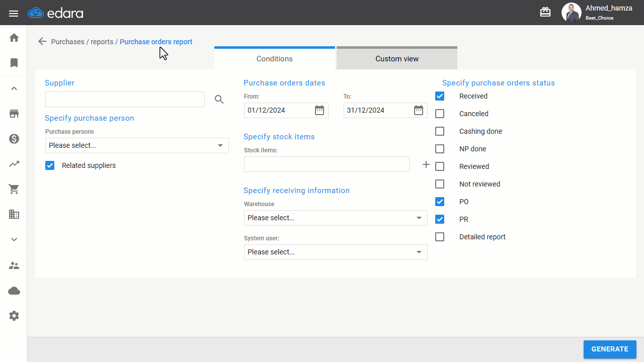Open the hamburger main menu

pyautogui.click(x=14, y=13)
